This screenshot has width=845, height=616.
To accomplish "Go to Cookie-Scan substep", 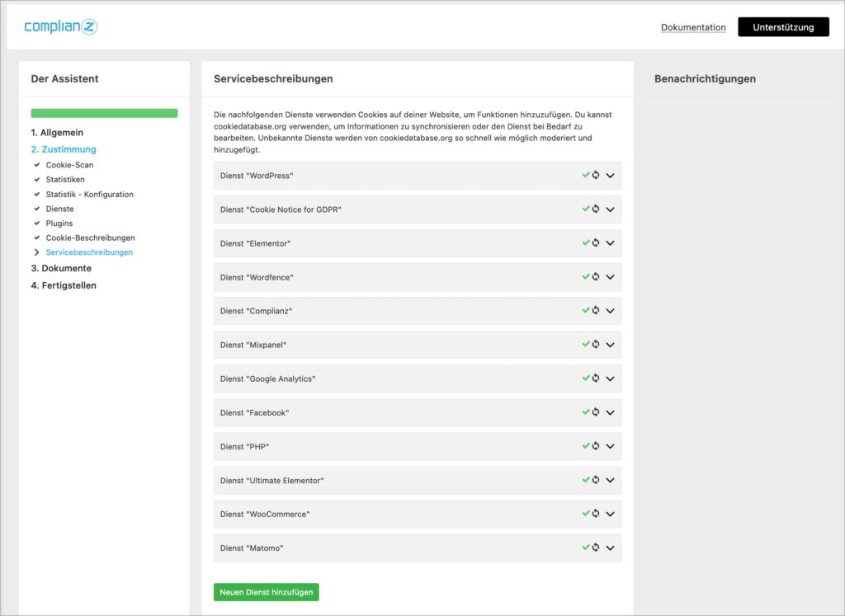I will [x=69, y=165].
